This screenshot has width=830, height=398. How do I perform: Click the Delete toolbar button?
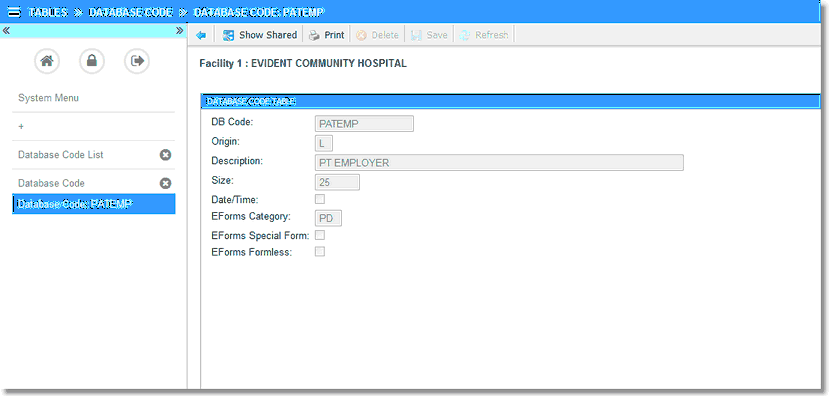[377, 35]
